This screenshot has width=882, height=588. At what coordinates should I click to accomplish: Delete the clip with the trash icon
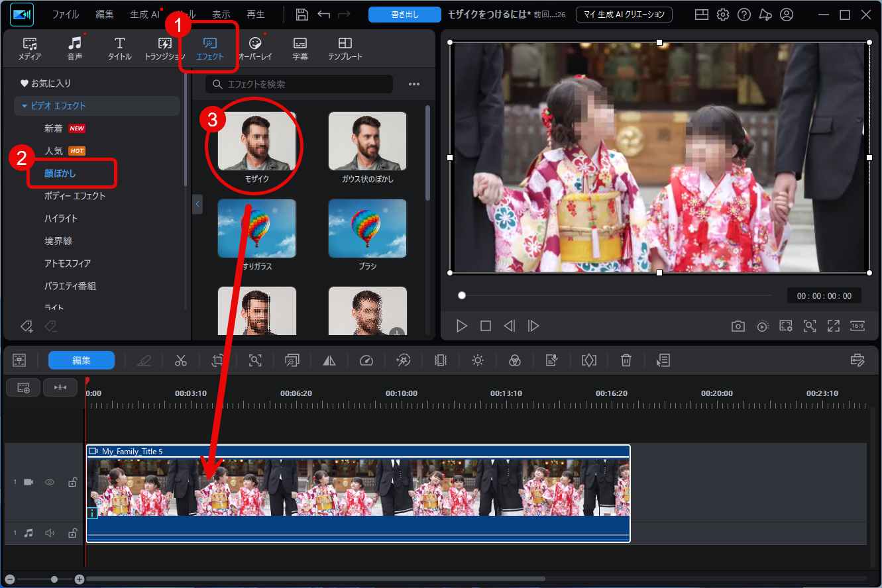[626, 360]
